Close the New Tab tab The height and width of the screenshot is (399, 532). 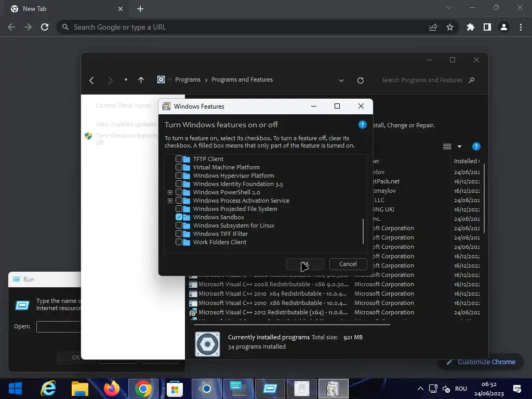121,9
